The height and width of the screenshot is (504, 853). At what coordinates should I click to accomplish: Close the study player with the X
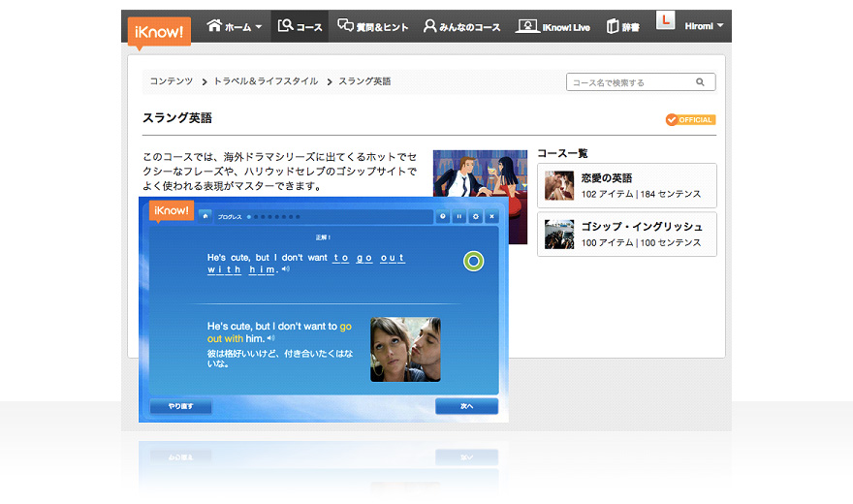(x=491, y=216)
